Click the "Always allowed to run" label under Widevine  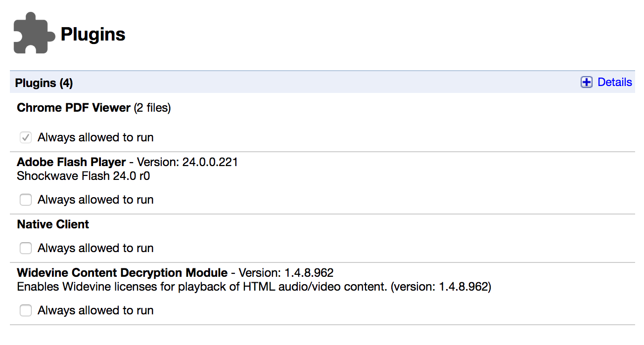pos(95,310)
